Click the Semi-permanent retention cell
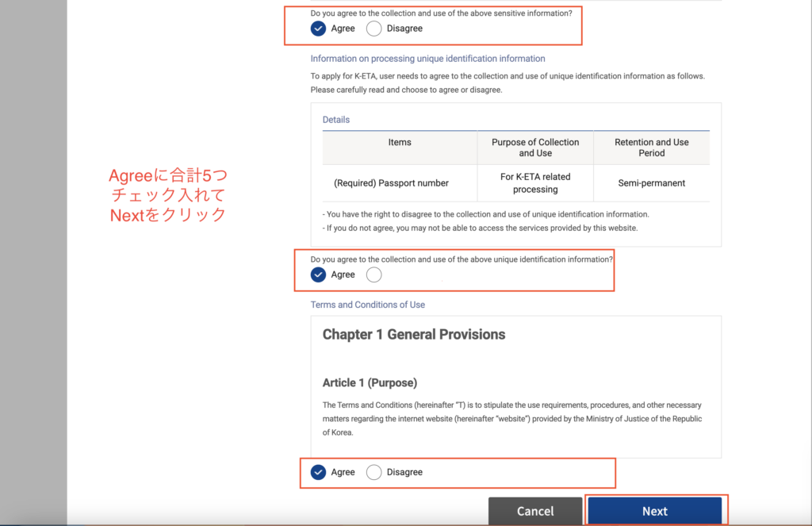The height and width of the screenshot is (526, 812). (x=651, y=183)
